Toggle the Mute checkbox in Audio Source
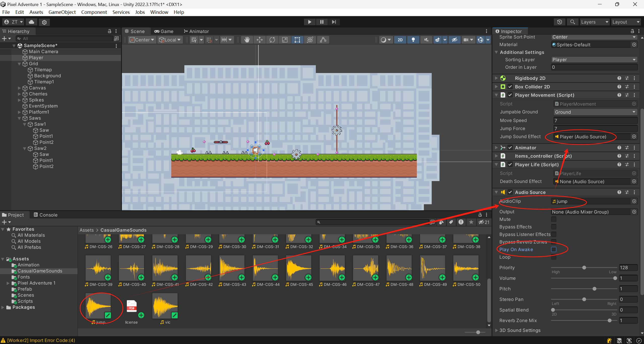644x344 pixels. (554, 219)
